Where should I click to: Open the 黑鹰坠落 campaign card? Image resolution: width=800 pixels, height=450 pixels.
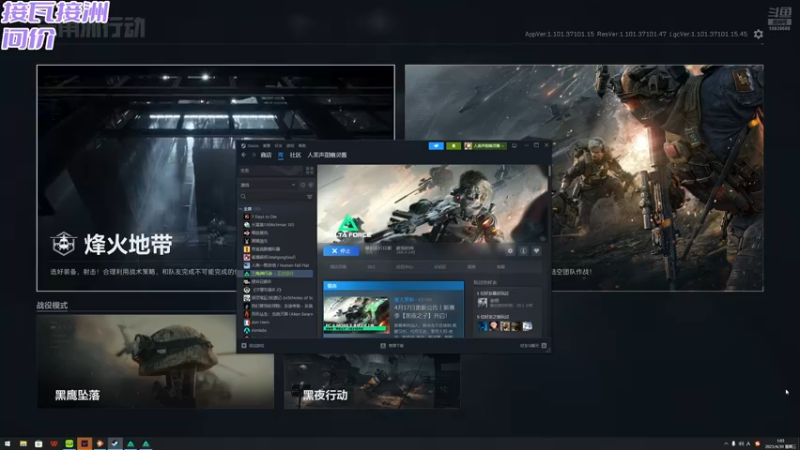(x=155, y=361)
